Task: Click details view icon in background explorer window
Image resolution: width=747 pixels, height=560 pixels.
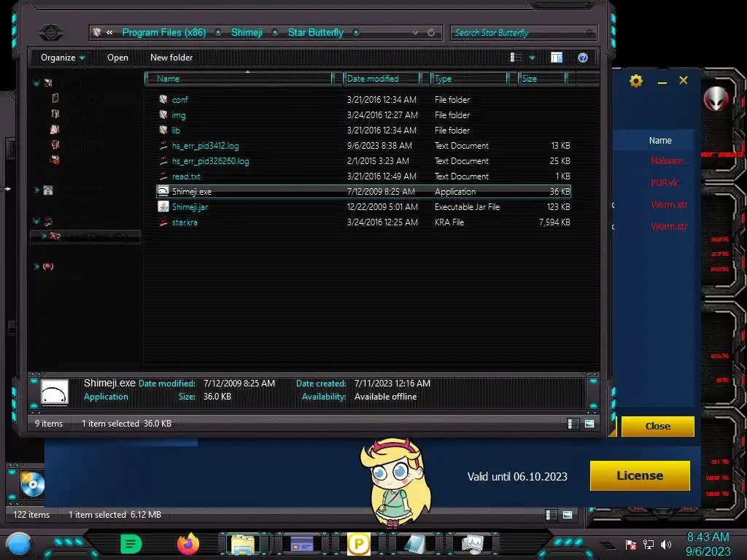Action: pyautogui.click(x=551, y=515)
